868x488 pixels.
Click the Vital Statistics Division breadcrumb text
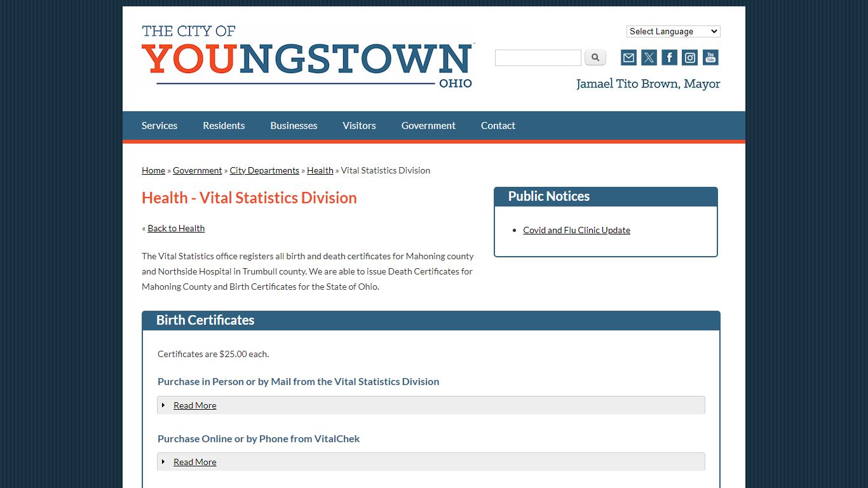point(386,170)
